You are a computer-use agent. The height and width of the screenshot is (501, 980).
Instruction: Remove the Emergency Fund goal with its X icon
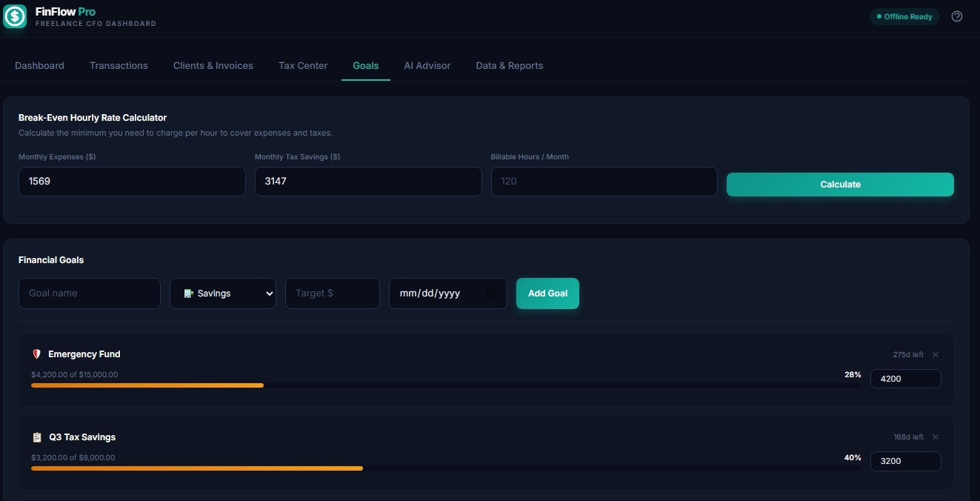pyautogui.click(x=936, y=354)
